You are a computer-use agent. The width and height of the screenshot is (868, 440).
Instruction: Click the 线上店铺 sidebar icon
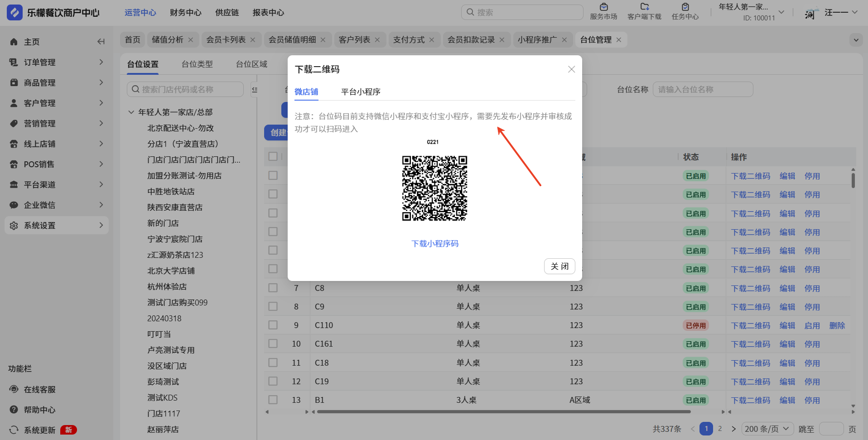14,144
